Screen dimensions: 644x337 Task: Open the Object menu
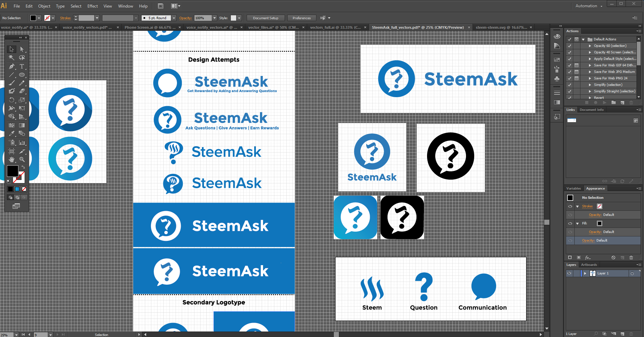pyautogui.click(x=44, y=6)
